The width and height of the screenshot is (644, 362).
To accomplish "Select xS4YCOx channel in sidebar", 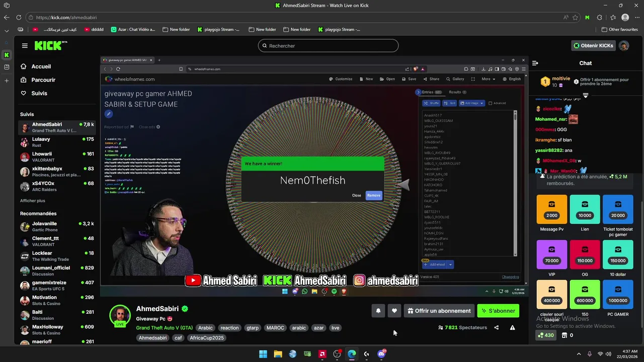I will tap(57, 186).
